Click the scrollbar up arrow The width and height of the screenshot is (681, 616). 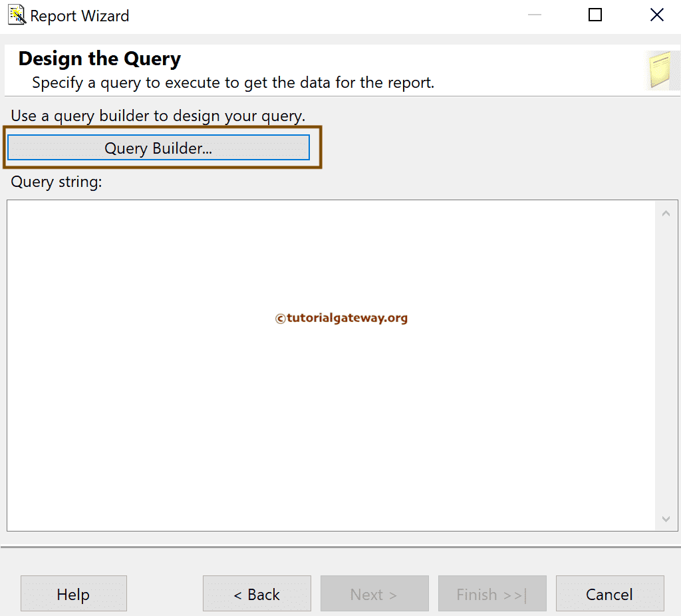point(666,212)
